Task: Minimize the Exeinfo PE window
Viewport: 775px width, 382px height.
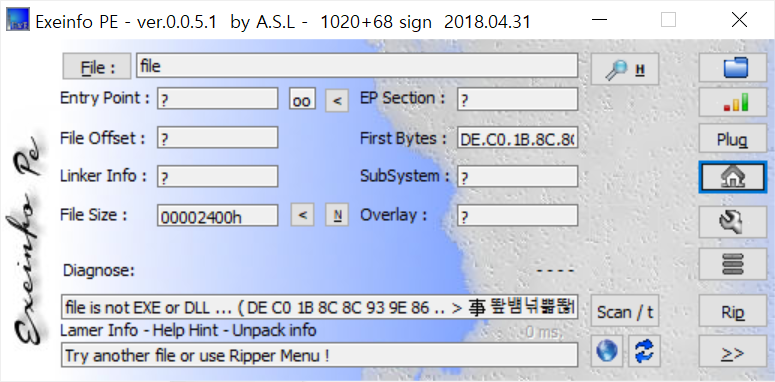Action: [x=599, y=20]
